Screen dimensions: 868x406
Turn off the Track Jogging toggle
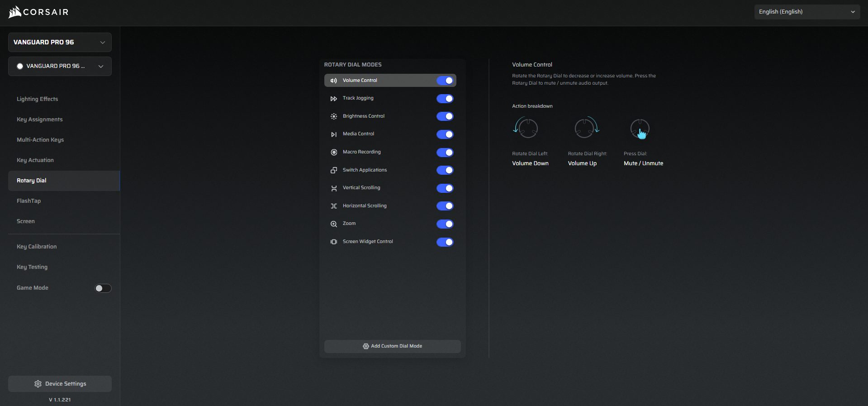click(x=445, y=99)
